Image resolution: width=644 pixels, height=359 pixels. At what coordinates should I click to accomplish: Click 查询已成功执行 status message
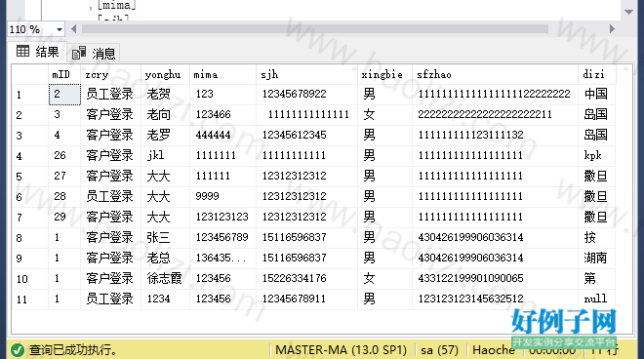pyautogui.click(x=73, y=350)
